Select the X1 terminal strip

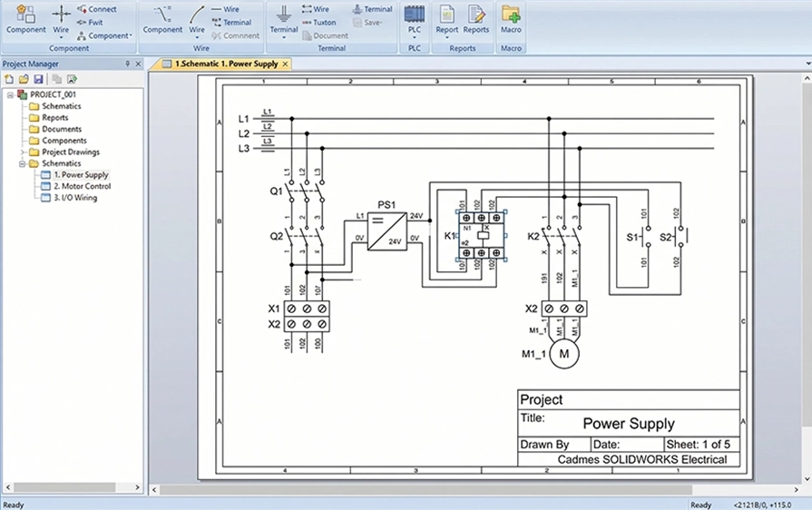[307, 309]
